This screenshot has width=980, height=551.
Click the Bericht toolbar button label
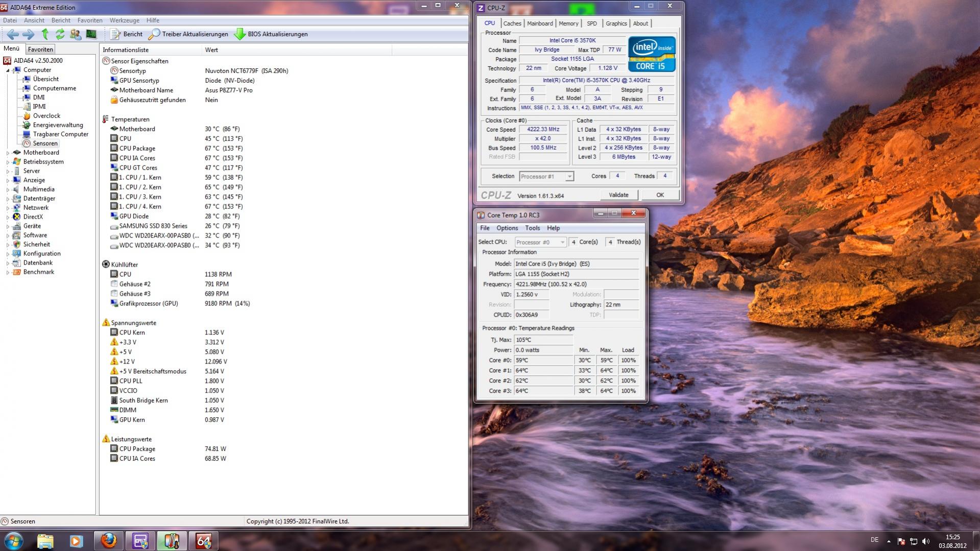(x=133, y=34)
